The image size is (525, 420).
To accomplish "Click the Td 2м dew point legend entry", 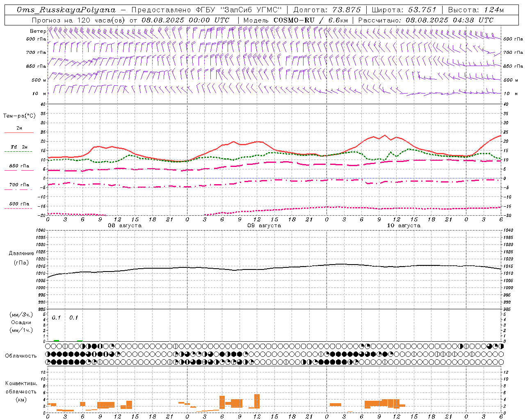I will (19, 147).
